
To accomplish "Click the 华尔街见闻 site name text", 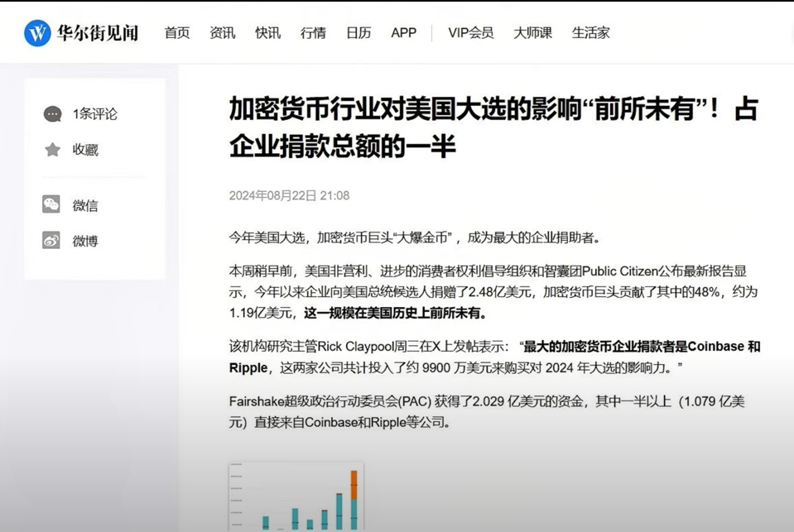I will pos(98,33).
